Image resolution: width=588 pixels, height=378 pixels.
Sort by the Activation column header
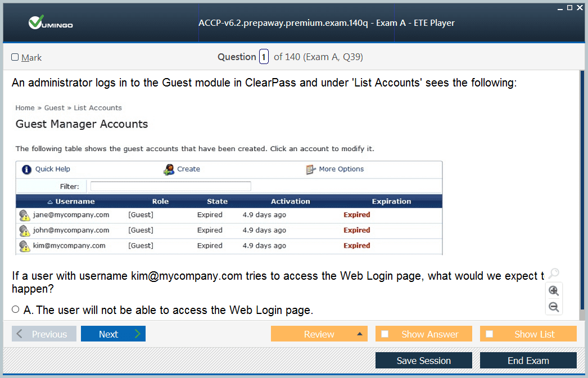tap(291, 202)
